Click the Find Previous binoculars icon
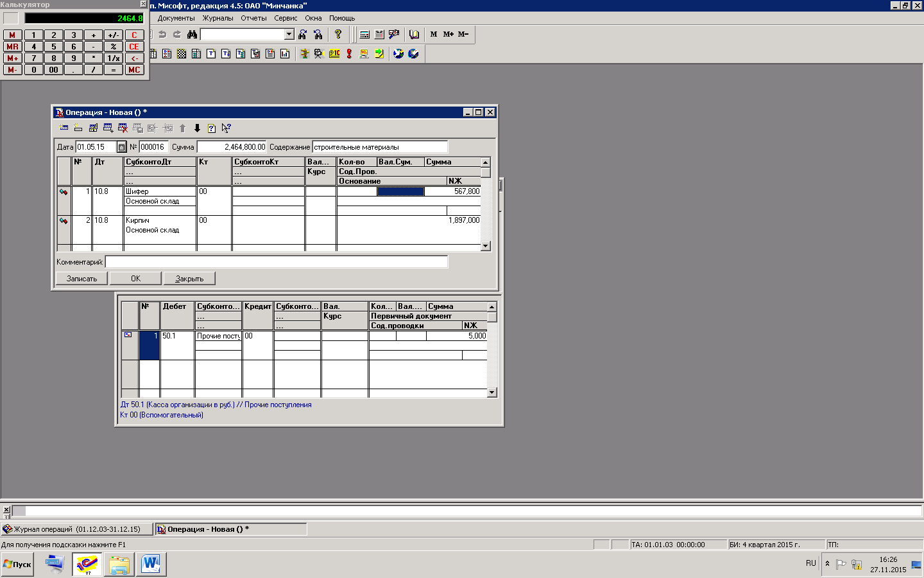This screenshot has height=578, width=924. point(318,34)
